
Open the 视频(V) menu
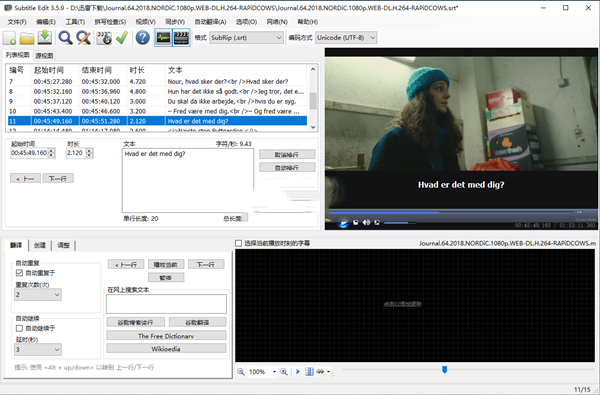tap(145, 22)
